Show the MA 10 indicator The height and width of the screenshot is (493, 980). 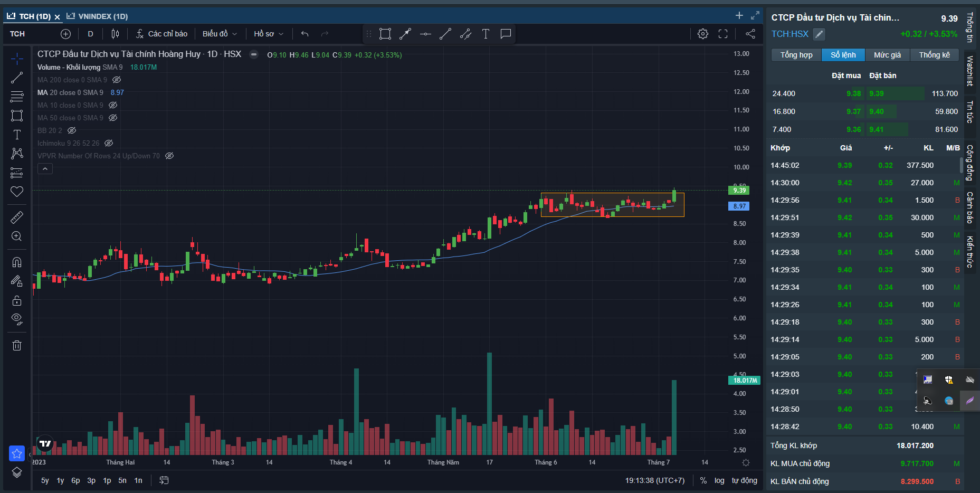coord(113,105)
